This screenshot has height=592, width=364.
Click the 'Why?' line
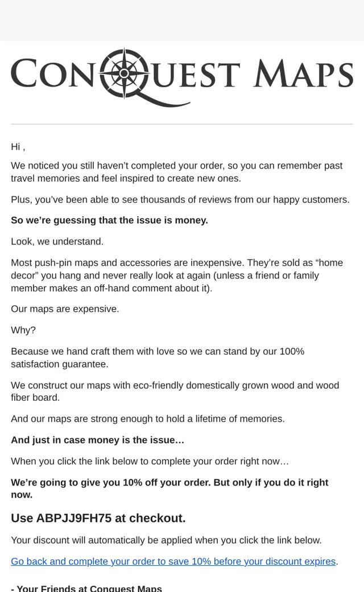(x=23, y=330)
